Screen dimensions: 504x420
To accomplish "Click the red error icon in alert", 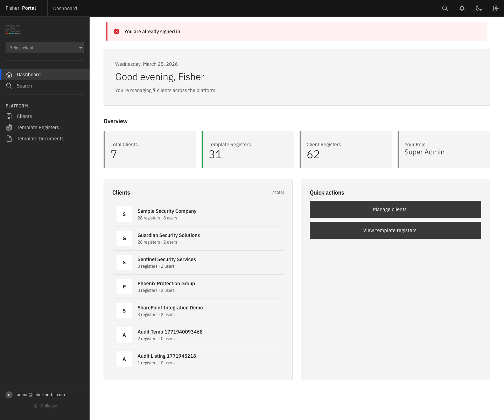I will click(117, 31).
